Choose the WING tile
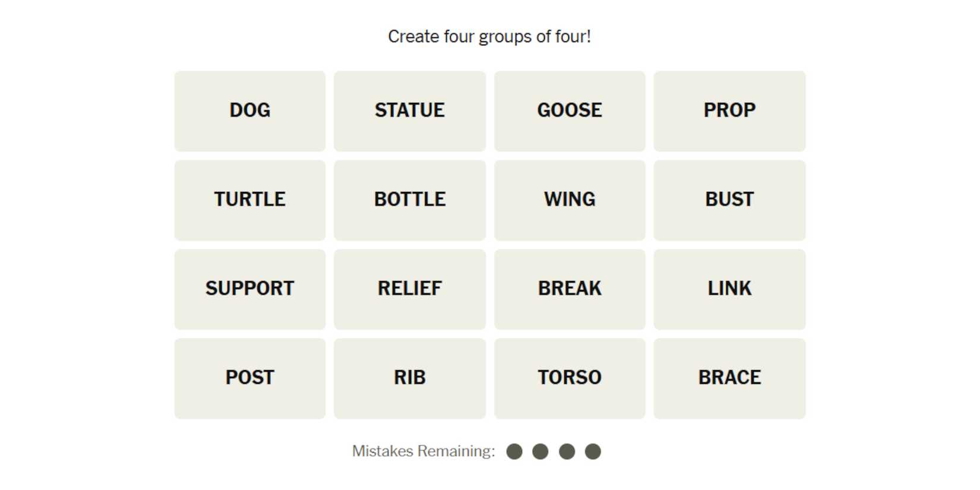The image size is (980, 490). point(570,200)
